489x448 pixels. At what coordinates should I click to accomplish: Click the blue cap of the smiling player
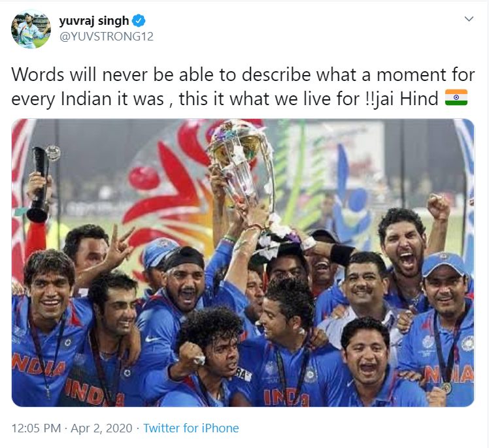(443, 264)
